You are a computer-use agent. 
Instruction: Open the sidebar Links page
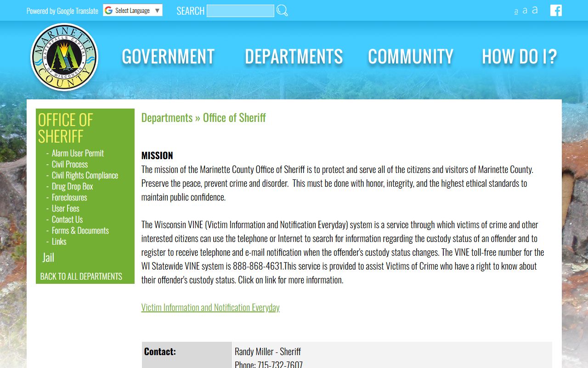(x=59, y=241)
